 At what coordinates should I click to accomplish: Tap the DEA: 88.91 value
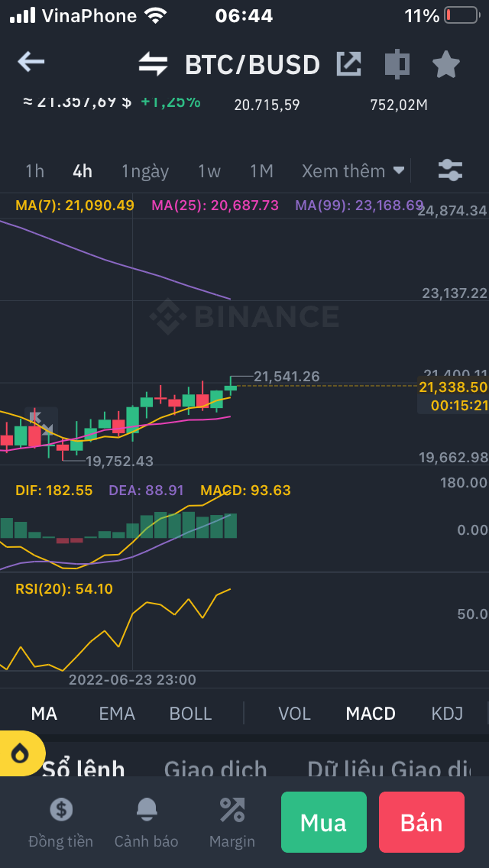[x=146, y=490]
